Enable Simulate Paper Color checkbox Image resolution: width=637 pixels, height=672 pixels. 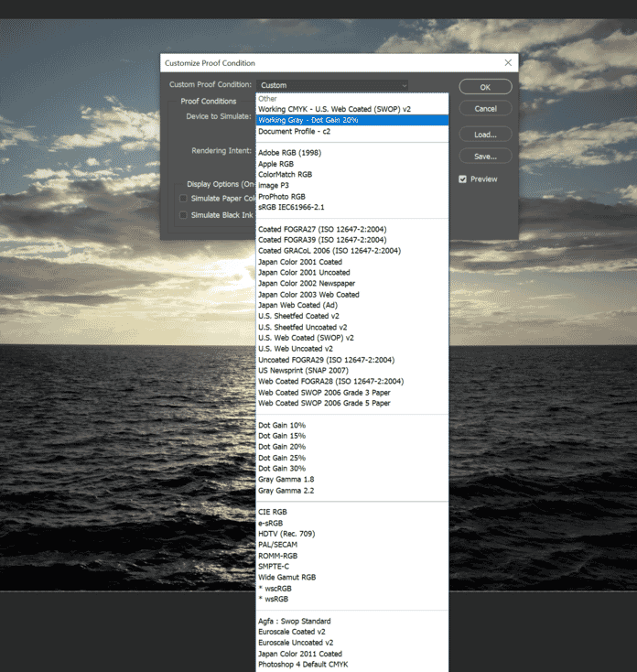[x=183, y=199]
